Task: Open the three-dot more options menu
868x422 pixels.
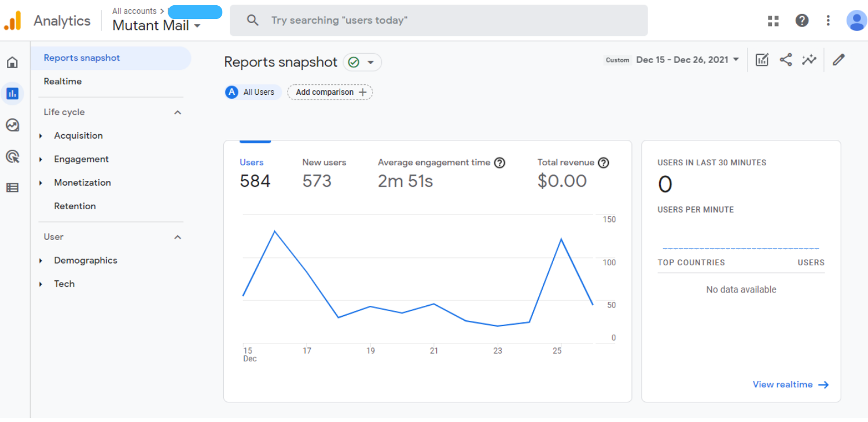Action: (x=828, y=21)
